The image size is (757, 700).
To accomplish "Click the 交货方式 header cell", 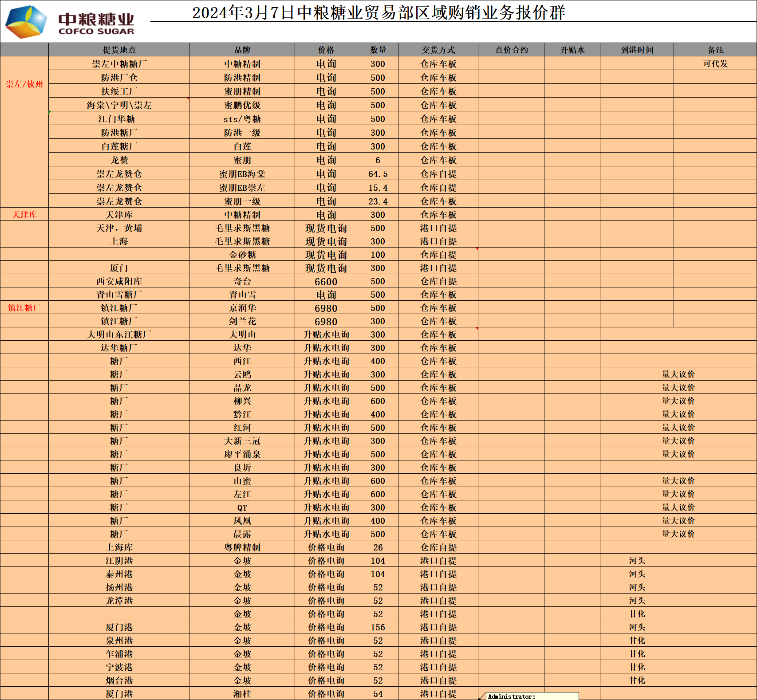I will tap(438, 50).
